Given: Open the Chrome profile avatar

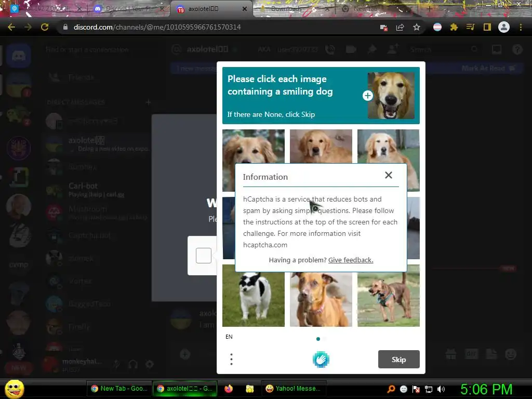Looking at the screenshot, I should click(x=504, y=27).
